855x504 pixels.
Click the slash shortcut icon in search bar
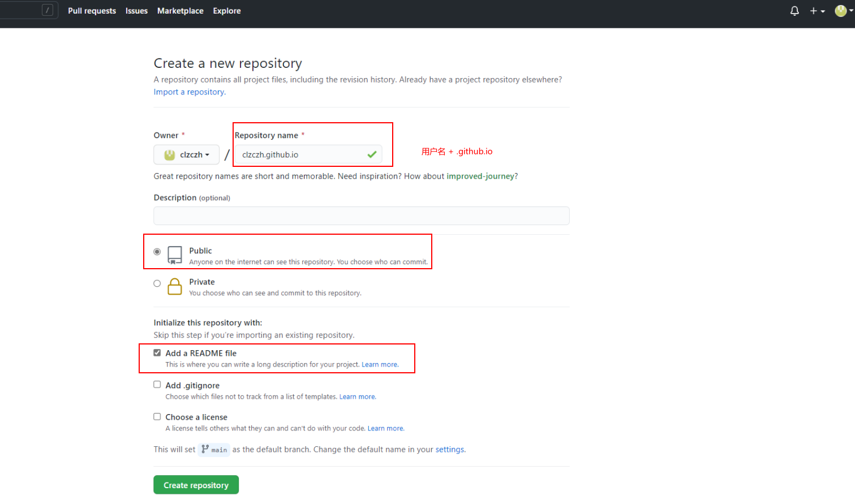tap(48, 10)
